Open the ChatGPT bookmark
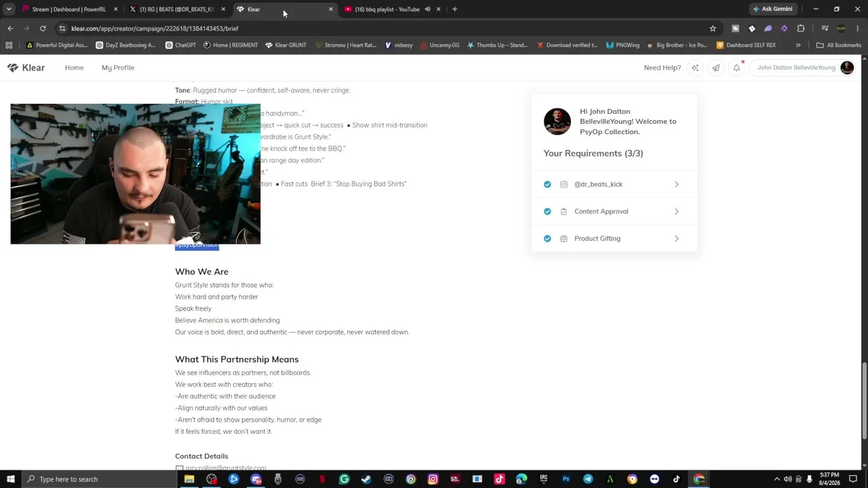 coord(180,45)
